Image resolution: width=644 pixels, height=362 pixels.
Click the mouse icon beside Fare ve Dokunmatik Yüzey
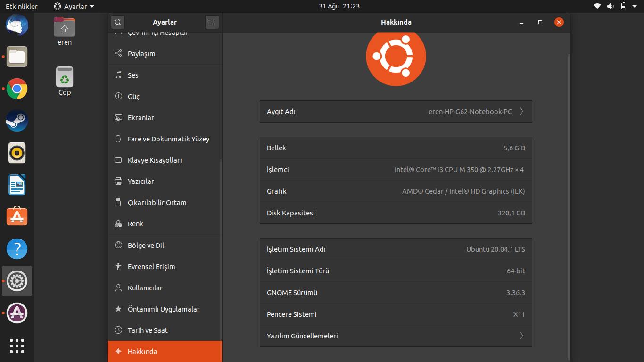tap(118, 139)
